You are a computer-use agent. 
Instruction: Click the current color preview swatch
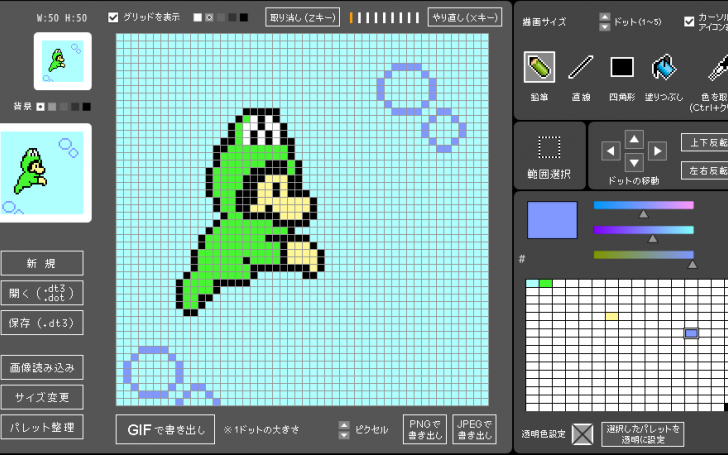[x=552, y=220]
